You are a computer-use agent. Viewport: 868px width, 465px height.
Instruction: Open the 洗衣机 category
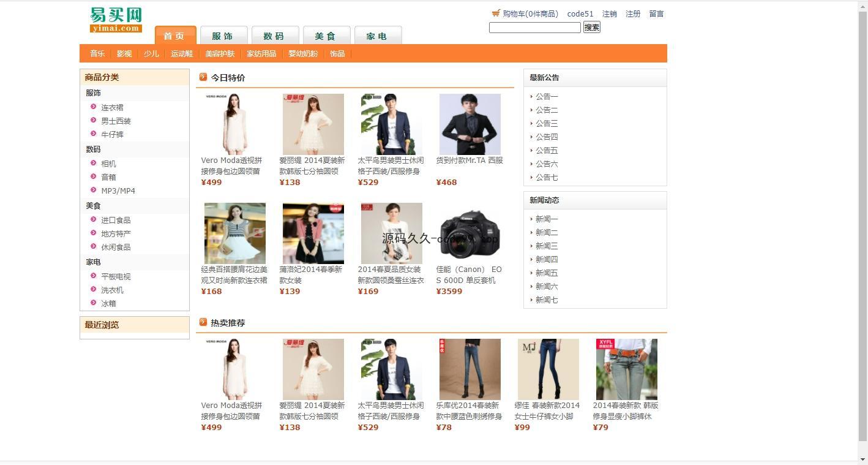click(x=112, y=290)
